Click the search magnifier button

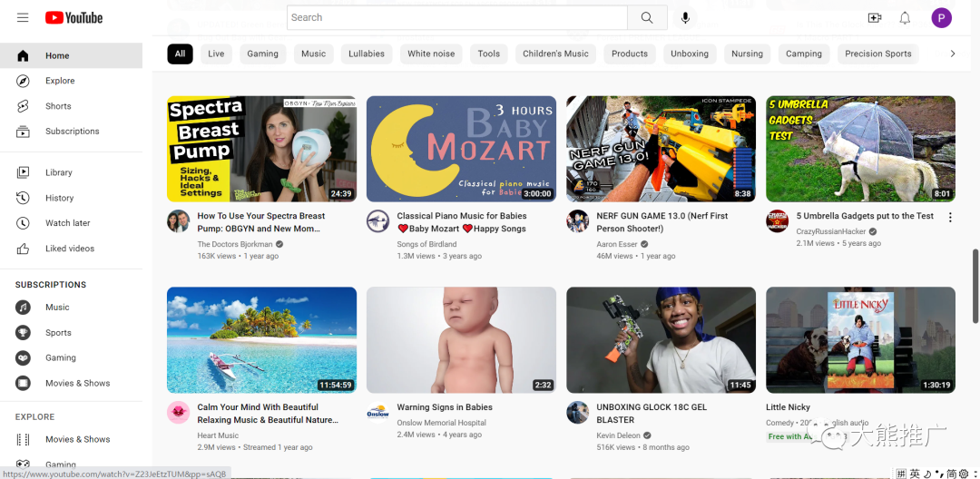coord(647,18)
